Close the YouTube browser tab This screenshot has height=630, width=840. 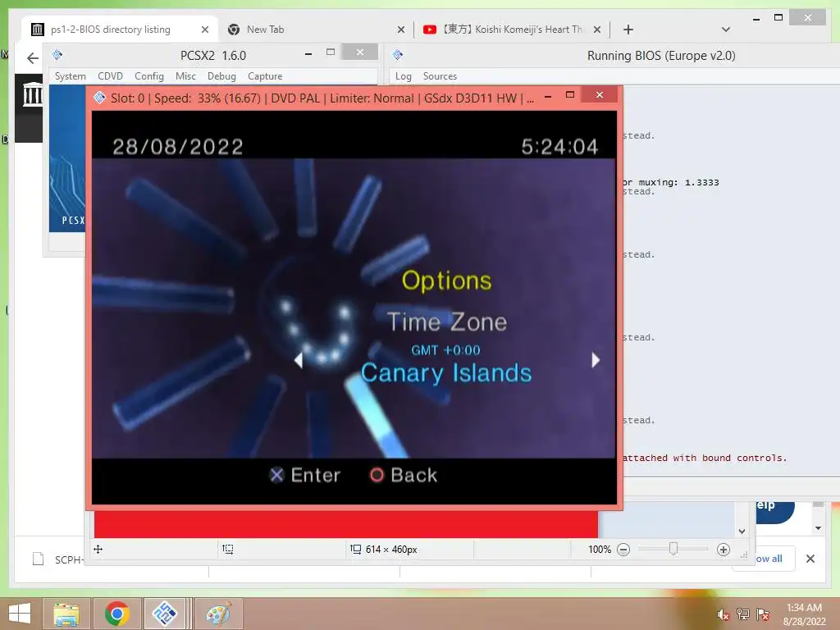click(597, 30)
